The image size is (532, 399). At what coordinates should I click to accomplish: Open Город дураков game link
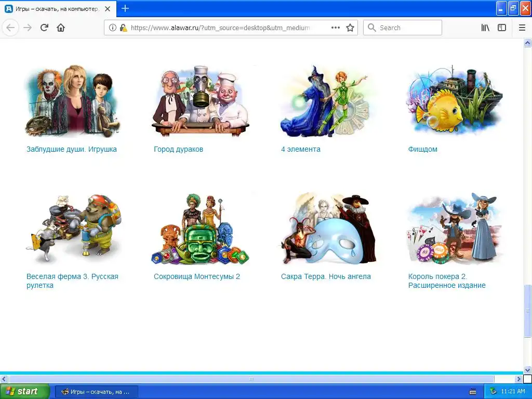(x=179, y=149)
